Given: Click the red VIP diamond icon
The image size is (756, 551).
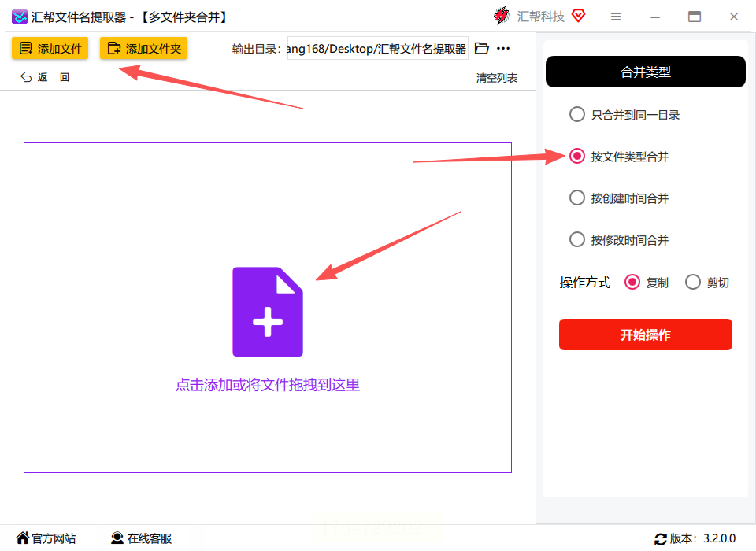Looking at the screenshot, I should click(578, 16).
